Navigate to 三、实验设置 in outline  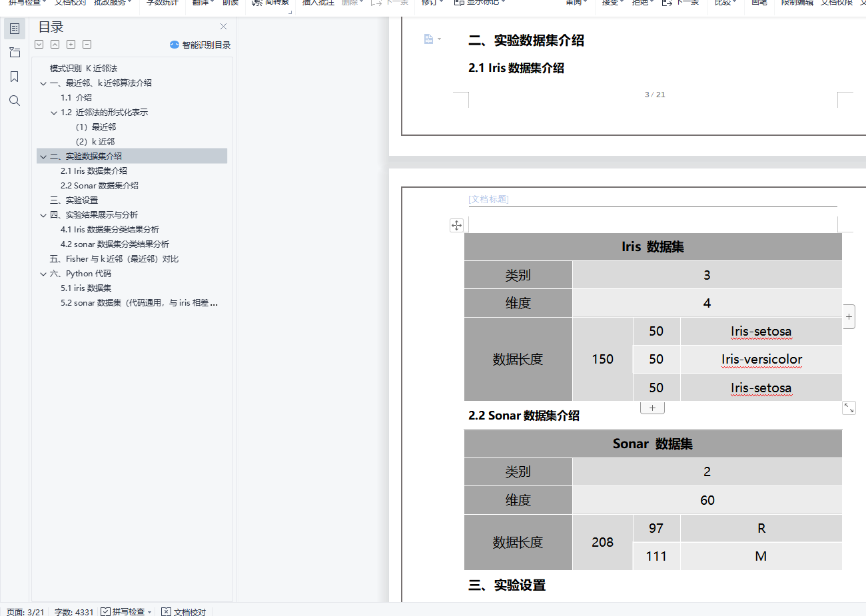[74, 200]
